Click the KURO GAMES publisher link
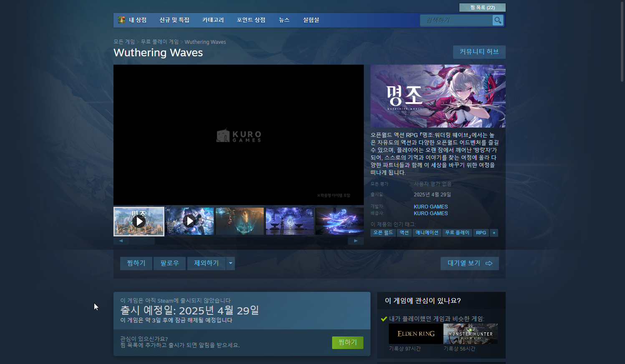625x364 pixels. tap(431, 213)
